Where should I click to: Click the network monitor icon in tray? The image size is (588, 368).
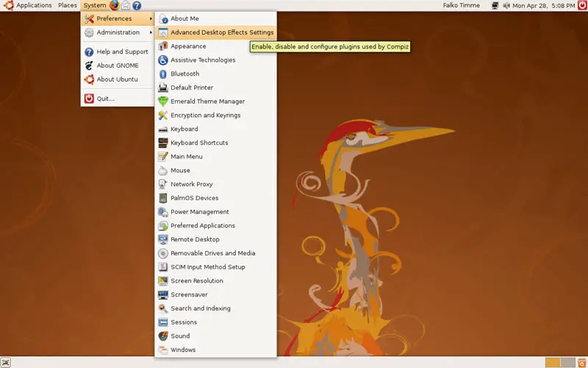click(x=495, y=6)
